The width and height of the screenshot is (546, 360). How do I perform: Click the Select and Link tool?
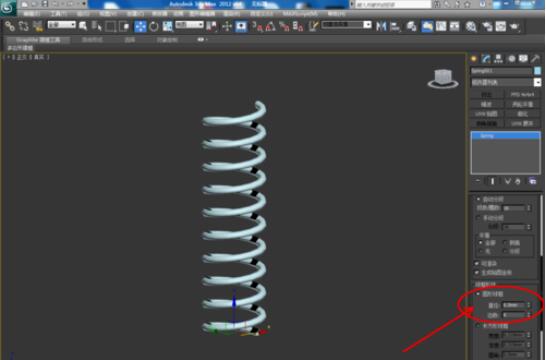pyautogui.click(x=9, y=26)
